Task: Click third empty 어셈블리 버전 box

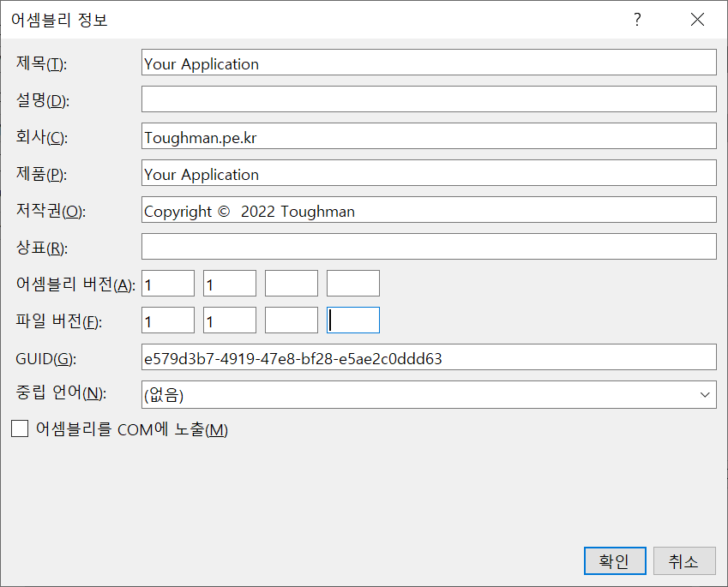Action: [292, 284]
